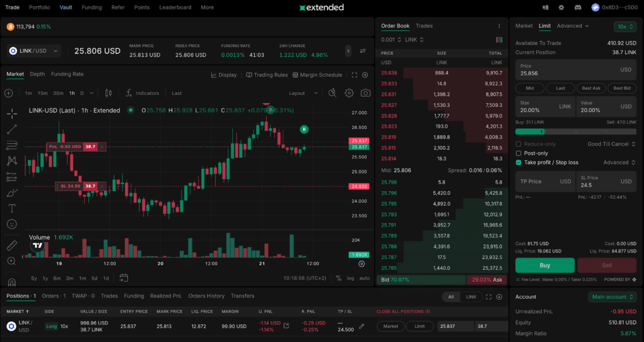Take a chart snapshot with camera icon
The width and height of the screenshot is (644, 342).
tap(365, 93)
